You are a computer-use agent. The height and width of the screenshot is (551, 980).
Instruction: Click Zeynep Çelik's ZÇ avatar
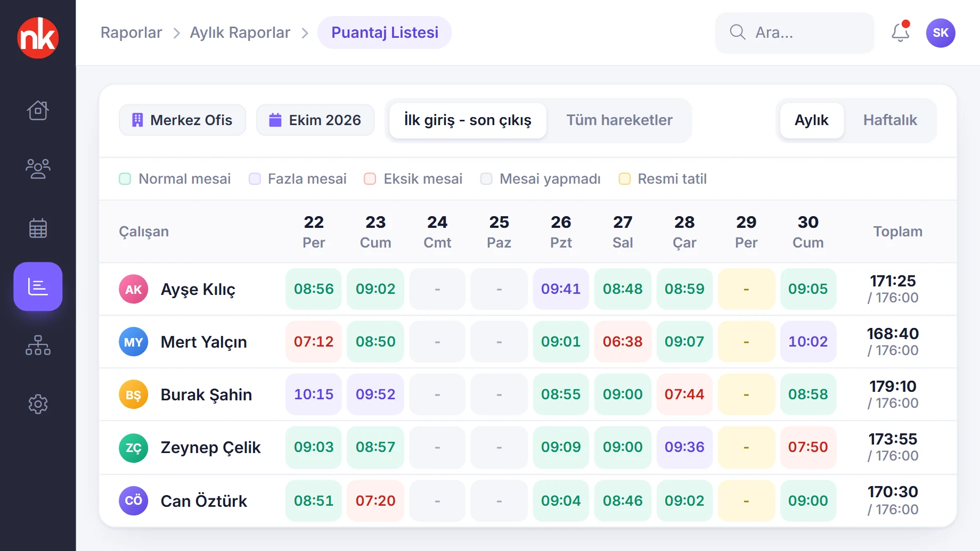pos(133,448)
